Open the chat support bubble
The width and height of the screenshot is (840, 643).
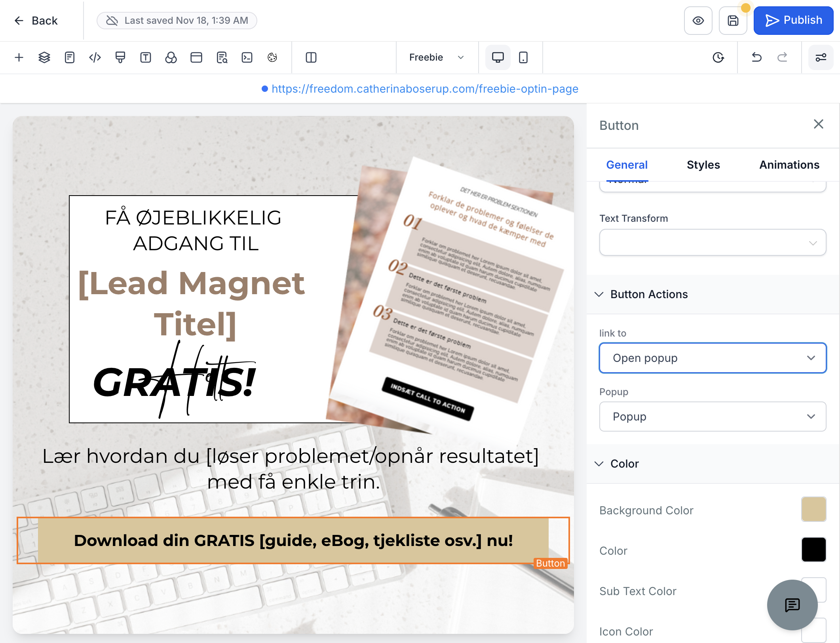[x=792, y=605]
